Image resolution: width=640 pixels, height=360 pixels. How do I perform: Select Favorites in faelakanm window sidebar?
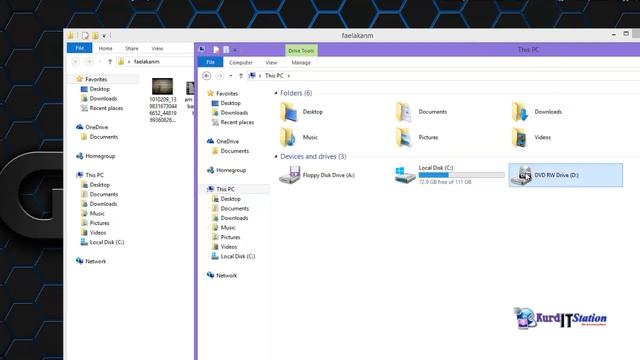click(91, 79)
